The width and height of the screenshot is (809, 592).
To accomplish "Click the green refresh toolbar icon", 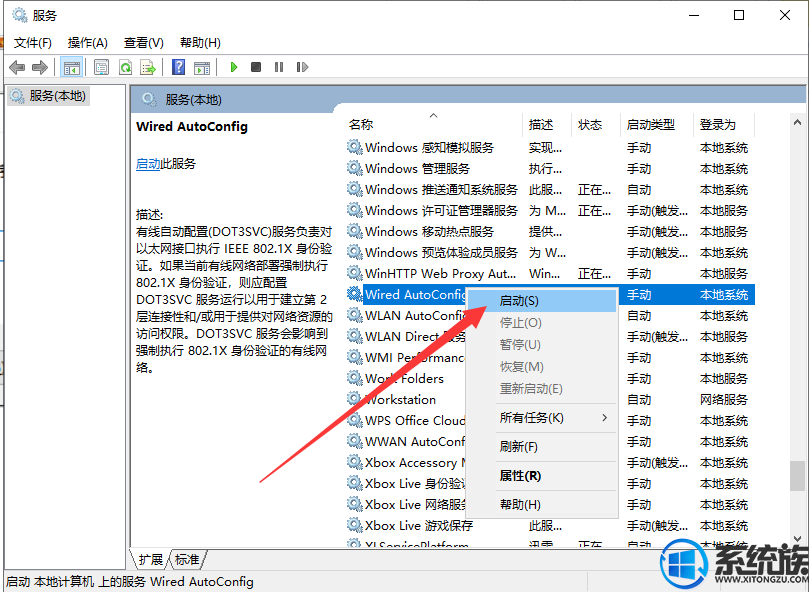I will tap(125, 67).
